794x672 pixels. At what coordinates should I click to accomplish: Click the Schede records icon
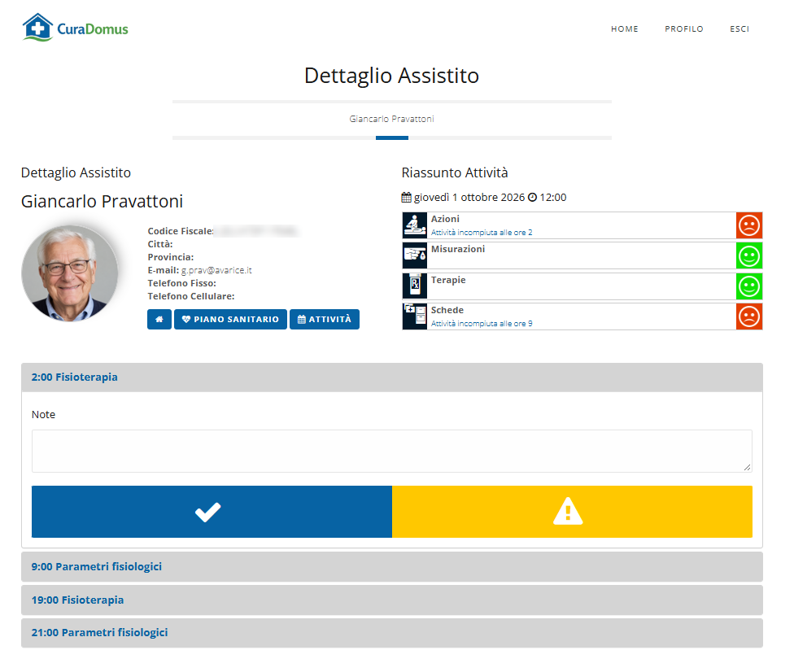click(x=415, y=316)
